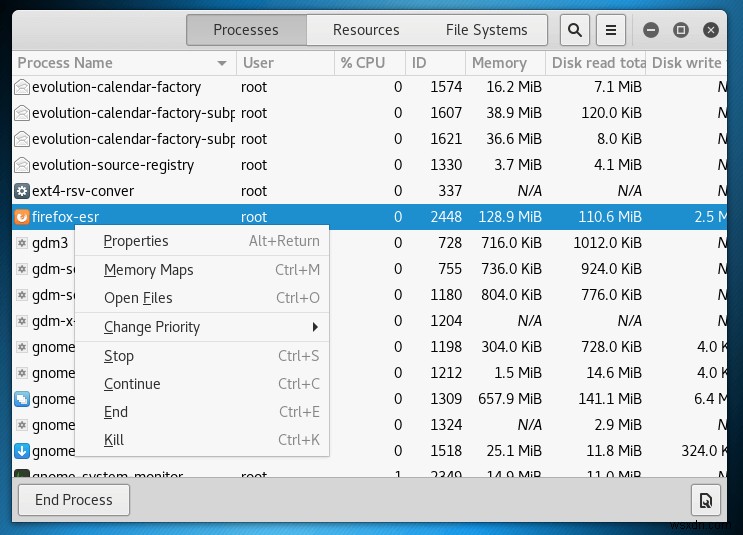Choose End from the context menu
The width and height of the screenshot is (743, 535).
click(202, 412)
